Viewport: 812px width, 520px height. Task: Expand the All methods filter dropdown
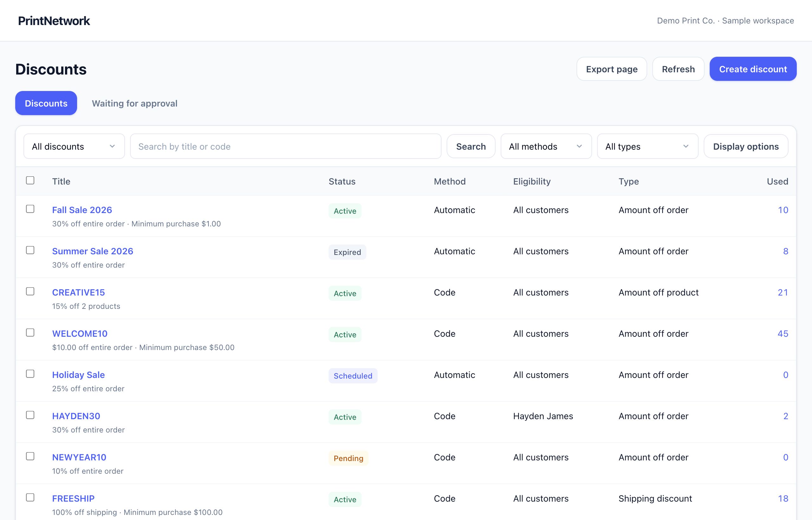pos(546,146)
